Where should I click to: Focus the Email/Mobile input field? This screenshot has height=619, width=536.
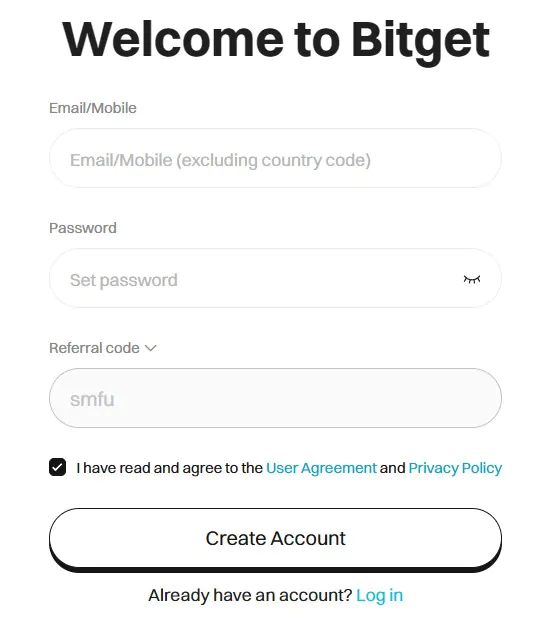click(x=275, y=158)
